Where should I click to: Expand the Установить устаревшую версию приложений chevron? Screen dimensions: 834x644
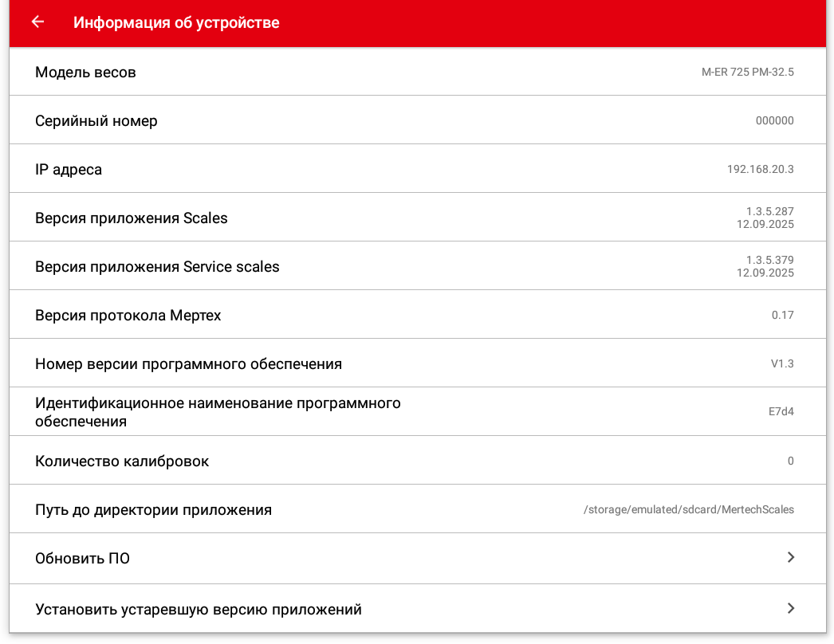click(790, 608)
